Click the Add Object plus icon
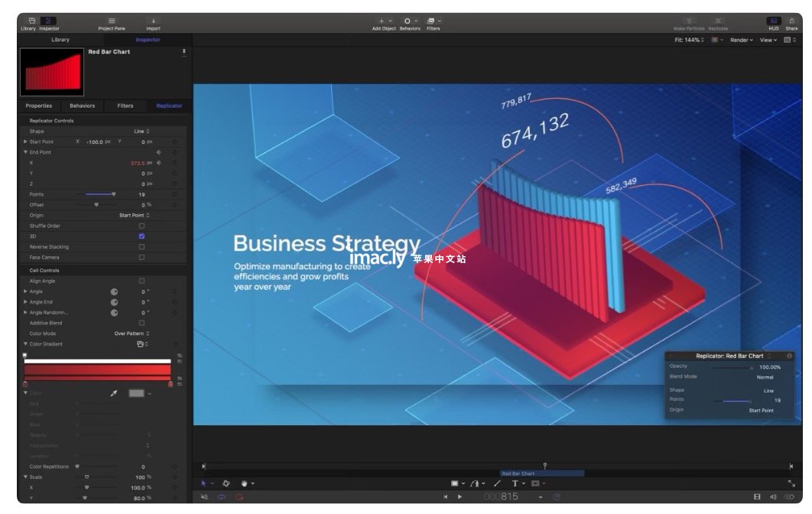This screenshot has height=514, width=812. [x=382, y=21]
